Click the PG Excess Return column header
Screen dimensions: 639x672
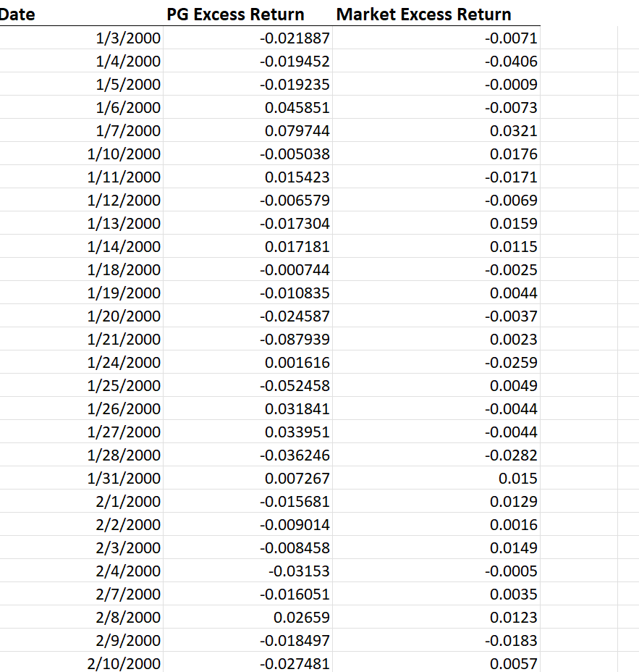(235, 14)
